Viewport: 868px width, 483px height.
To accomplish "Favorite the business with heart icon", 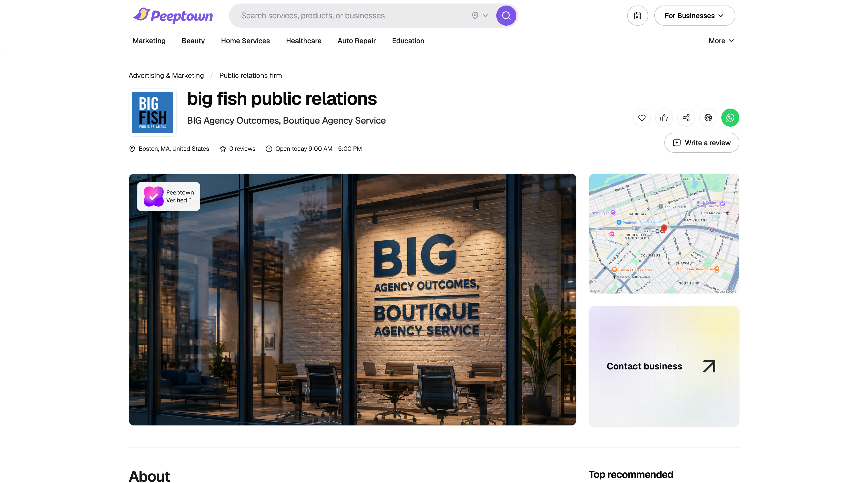I will pos(642,118).
